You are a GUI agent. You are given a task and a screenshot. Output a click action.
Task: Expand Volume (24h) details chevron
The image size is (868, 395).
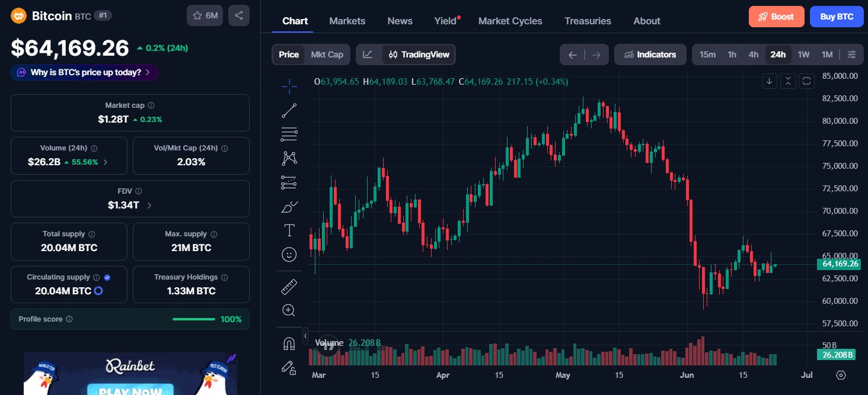(106, 162)
